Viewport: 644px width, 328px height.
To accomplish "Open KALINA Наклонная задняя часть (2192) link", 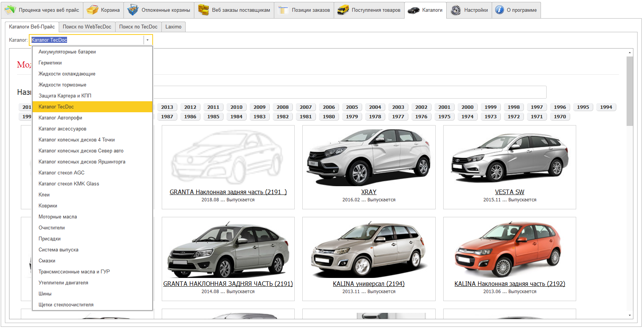I will coord(510,284).
